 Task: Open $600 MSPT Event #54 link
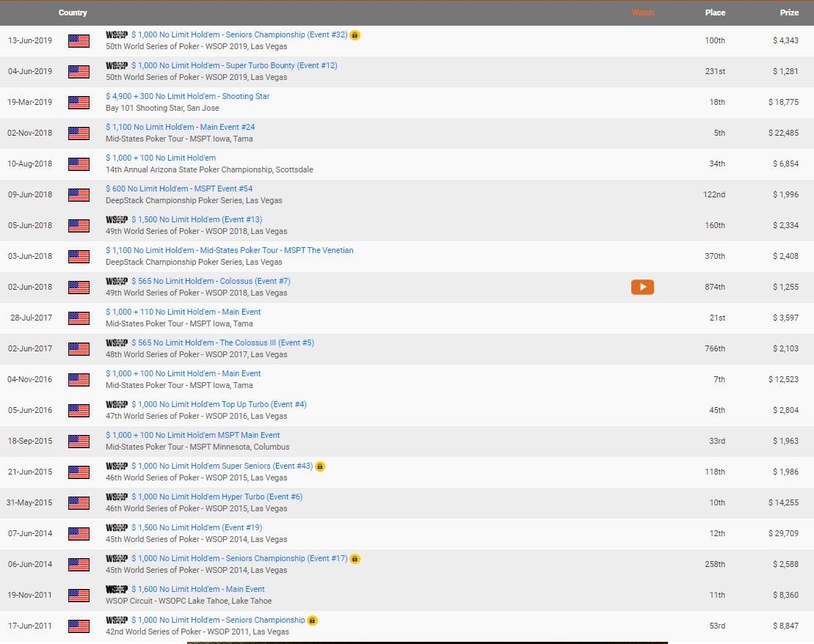click(179, 189)
